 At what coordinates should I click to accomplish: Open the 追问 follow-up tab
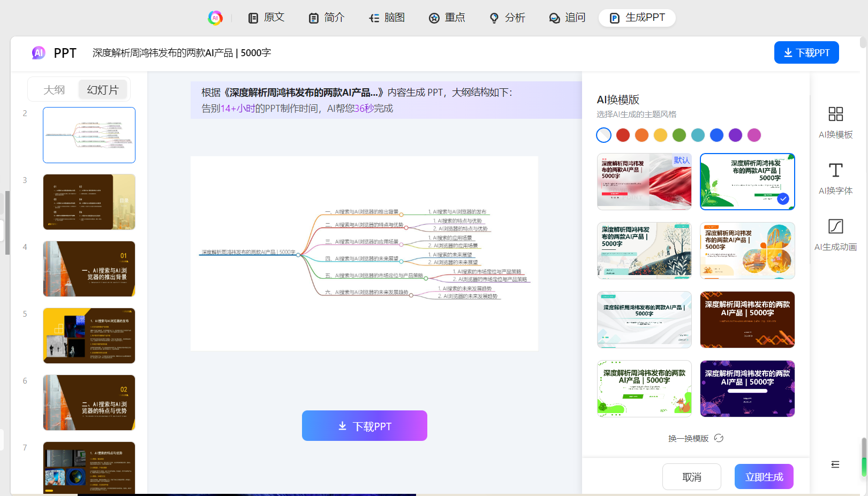(x=568, y=18)
